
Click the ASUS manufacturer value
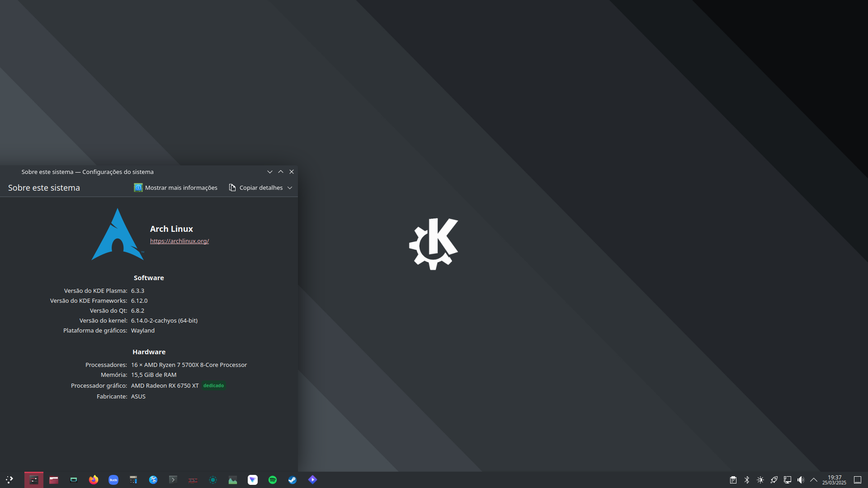138,397
